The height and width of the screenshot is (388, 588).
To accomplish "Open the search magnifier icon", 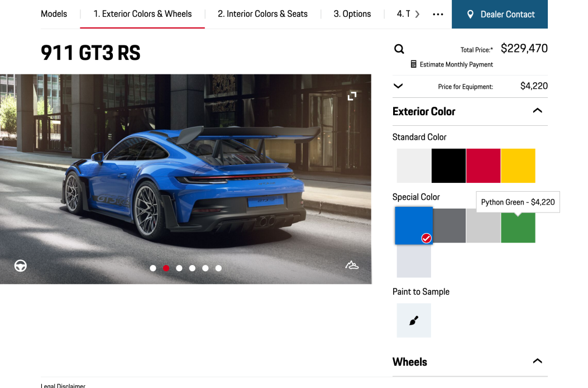I will [399, 49].
